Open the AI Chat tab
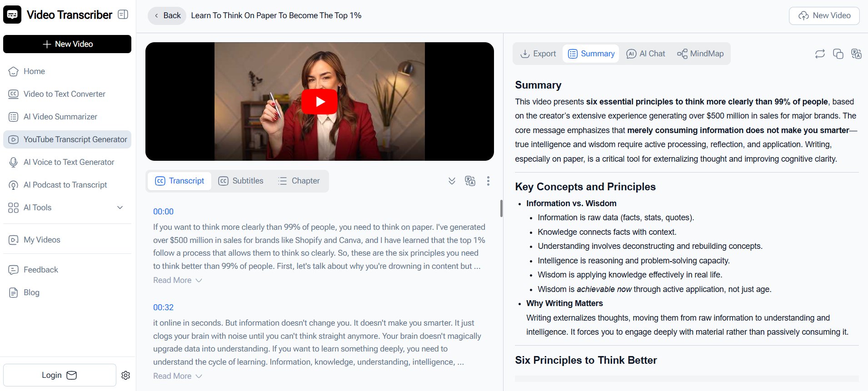This screenshot has width=868, height=391. [x=646, y=54]
